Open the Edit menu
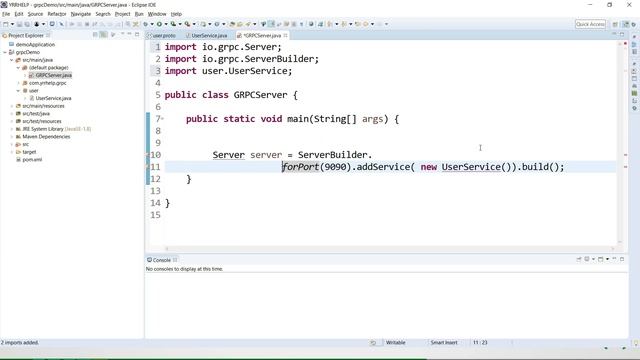Image resolution: width=640 pixels, height=360 pixels. pyautogui.click(x=19, y=14)
